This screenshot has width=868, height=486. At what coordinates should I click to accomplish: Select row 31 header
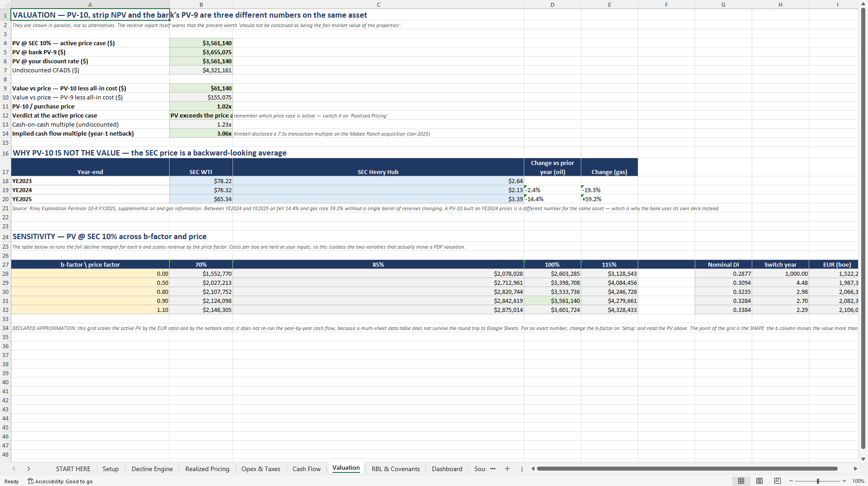pyautogui.click(x=5, y=301)
